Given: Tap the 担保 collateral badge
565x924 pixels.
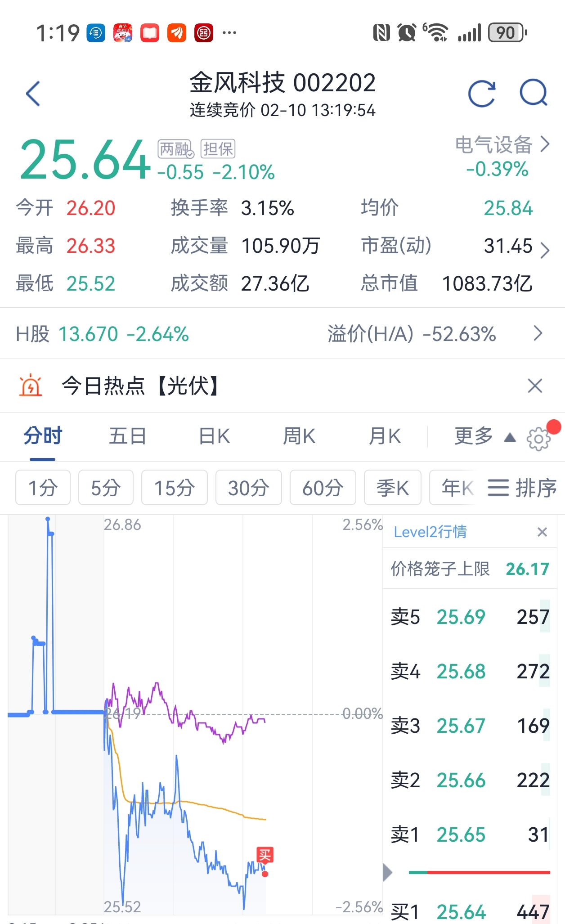Looking at the screenshot, I should (x=218, y=149).
